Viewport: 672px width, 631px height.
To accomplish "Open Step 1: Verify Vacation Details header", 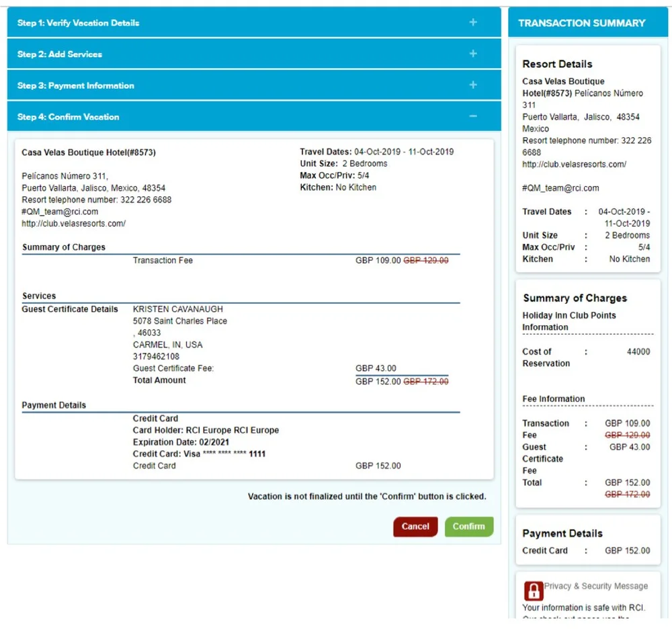I will coord(254,22).
